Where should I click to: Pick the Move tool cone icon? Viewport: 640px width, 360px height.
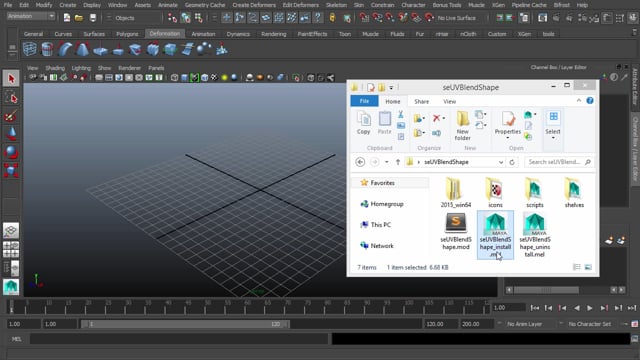(11, 133)
